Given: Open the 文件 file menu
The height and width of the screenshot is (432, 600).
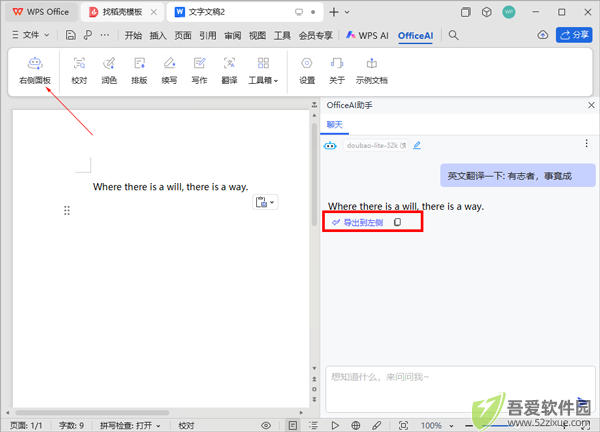Looking at the screenshot, I should pos(31,35).
